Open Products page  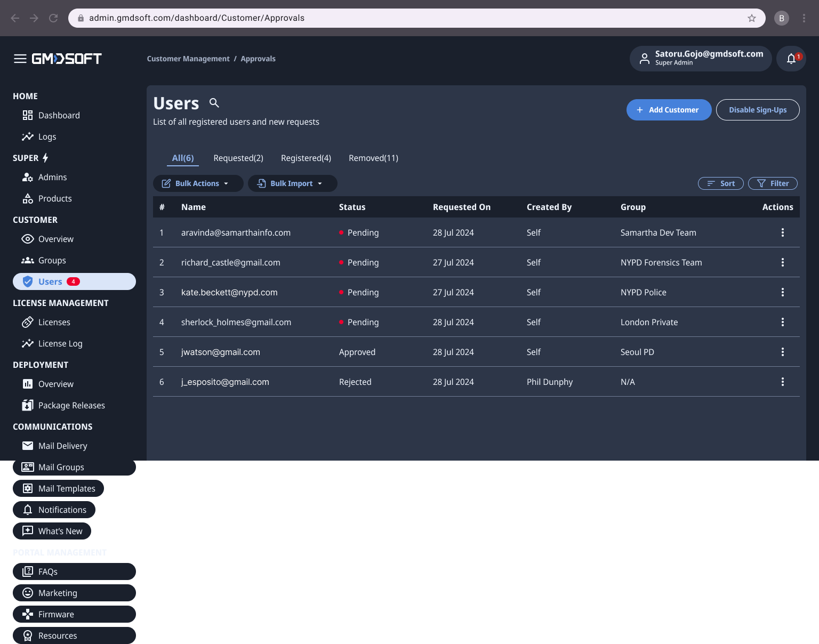pos(74,198)
